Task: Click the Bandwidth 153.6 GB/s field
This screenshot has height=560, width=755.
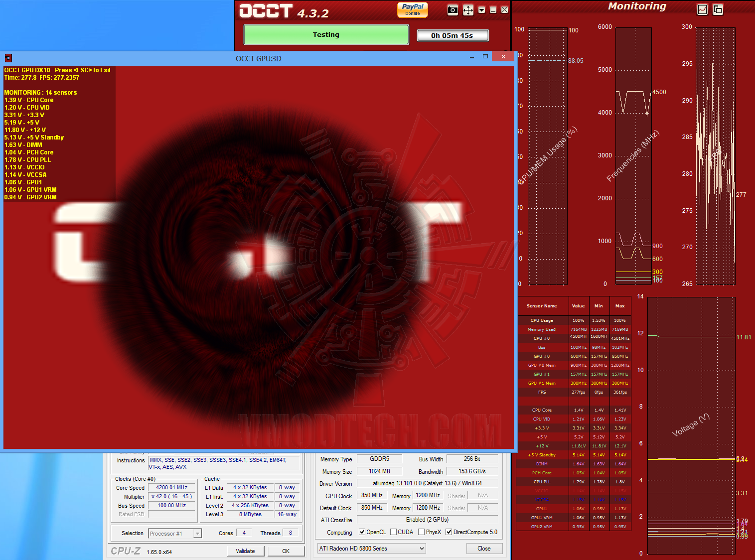Action: pos(472,471)
